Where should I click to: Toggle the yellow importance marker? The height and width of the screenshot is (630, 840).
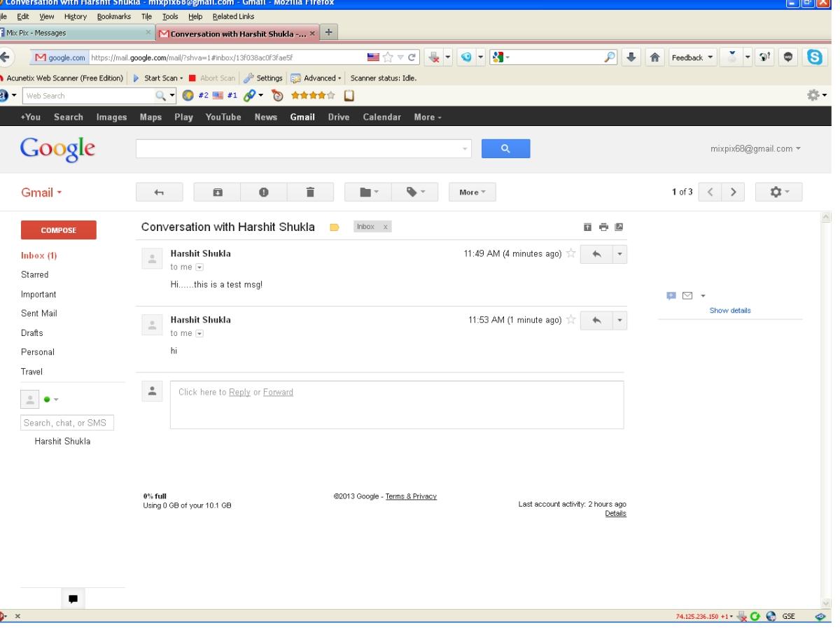click(335, 227)
